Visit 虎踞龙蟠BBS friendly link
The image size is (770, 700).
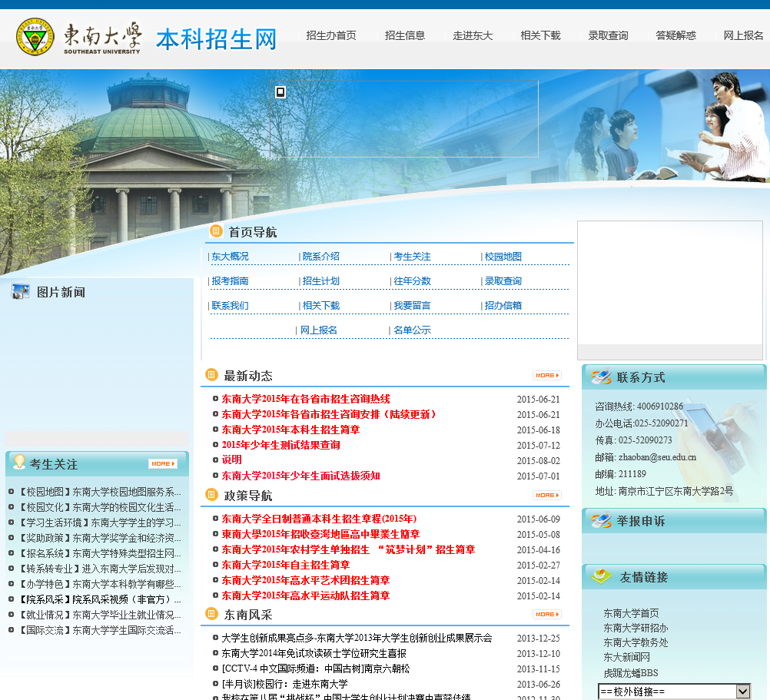(x=631, y=673)
